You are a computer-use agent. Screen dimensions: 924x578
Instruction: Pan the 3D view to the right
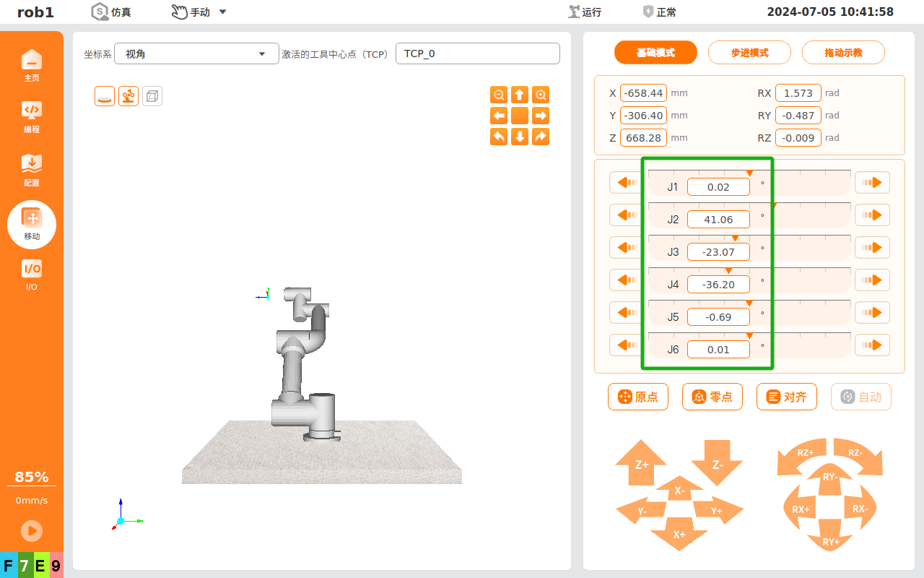click(541, 116)
